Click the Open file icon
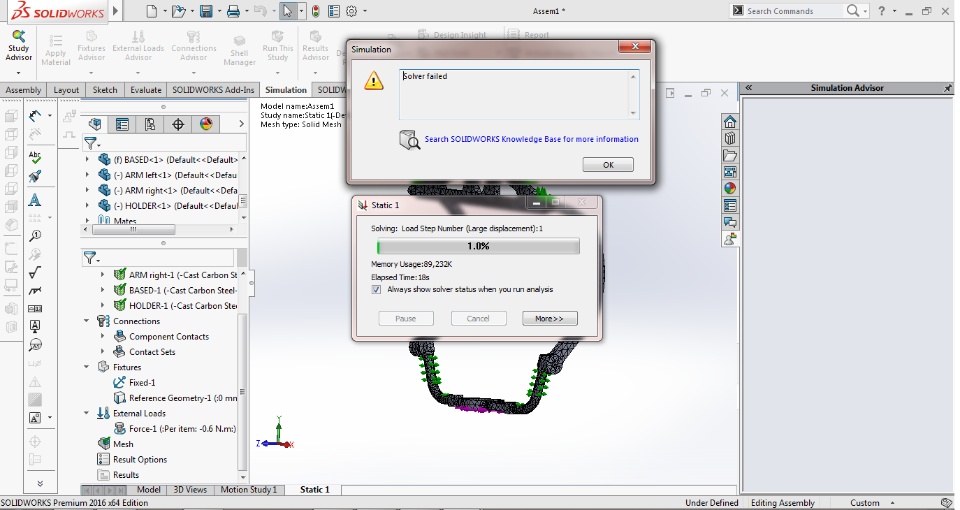 click(179, 10)
